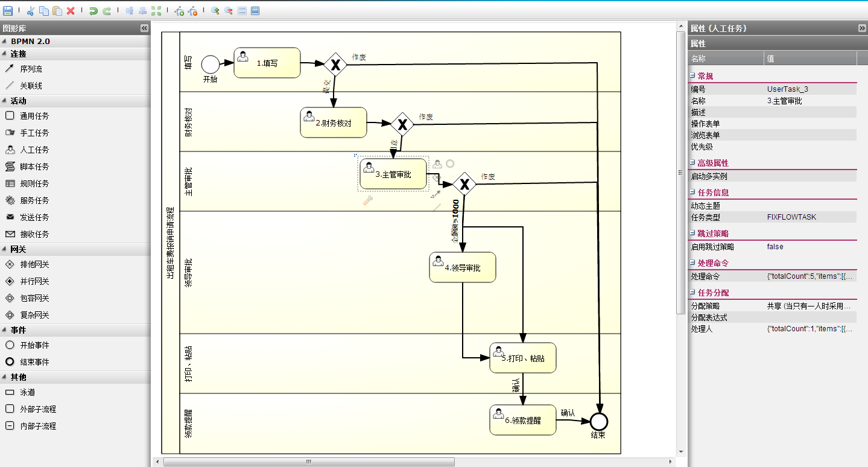
Task: Click the canvas horizontal scrollbar thumb
Action: point(309,462)
